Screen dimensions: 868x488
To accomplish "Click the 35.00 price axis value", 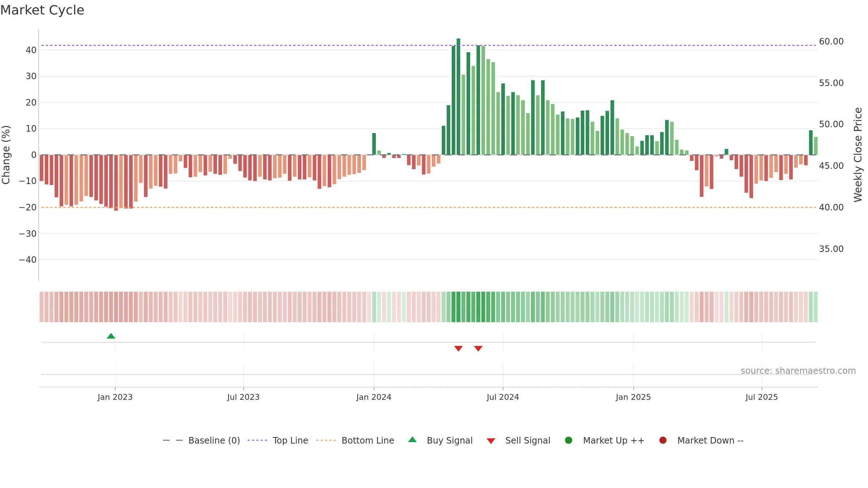I will [831, 249].
